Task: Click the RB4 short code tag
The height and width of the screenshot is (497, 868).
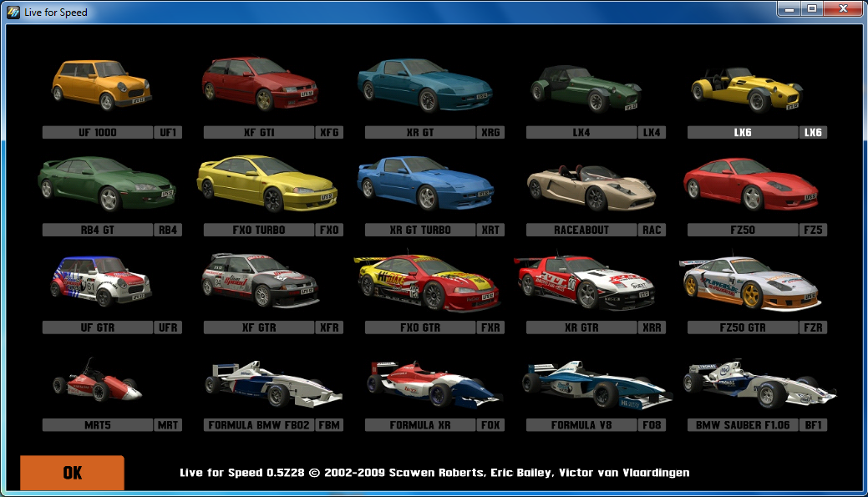Action: (168, 230)
